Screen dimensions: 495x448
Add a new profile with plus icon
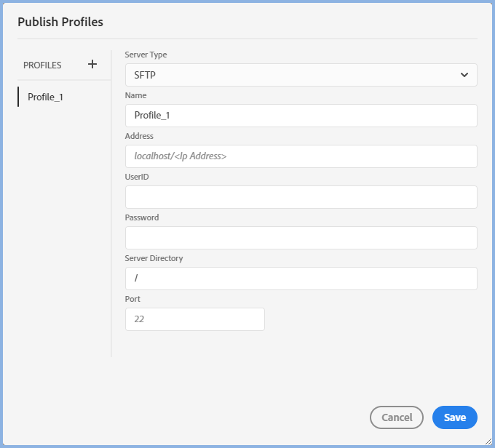(x=92, y=64)
